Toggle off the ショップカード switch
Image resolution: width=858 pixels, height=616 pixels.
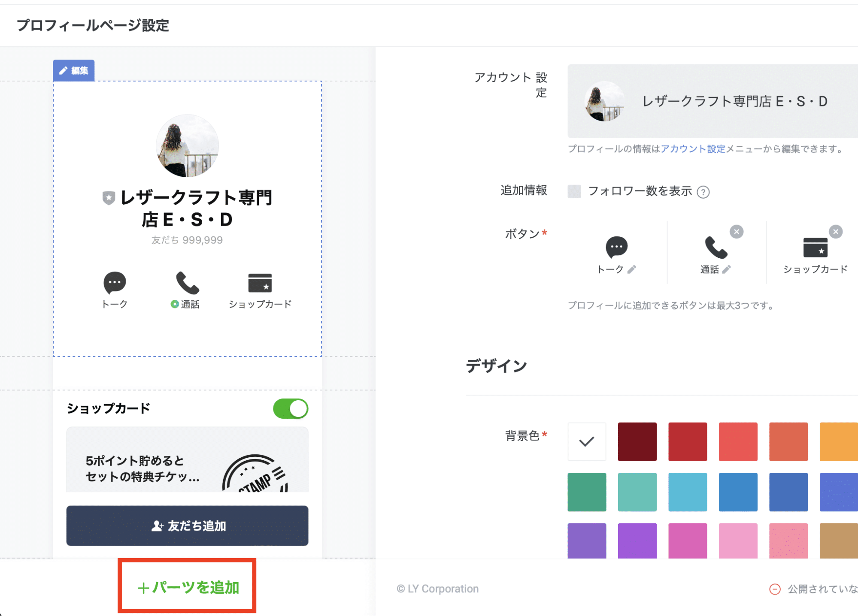point(291,408)
